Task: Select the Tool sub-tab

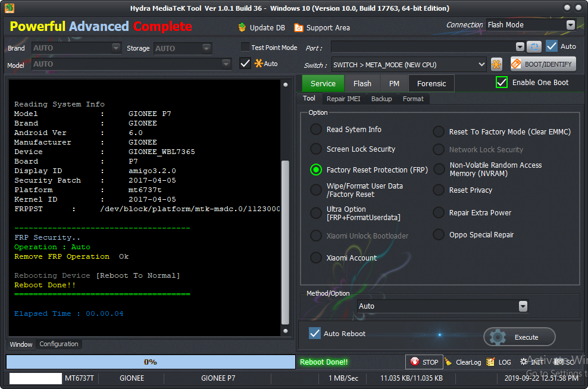Action: 309,98
